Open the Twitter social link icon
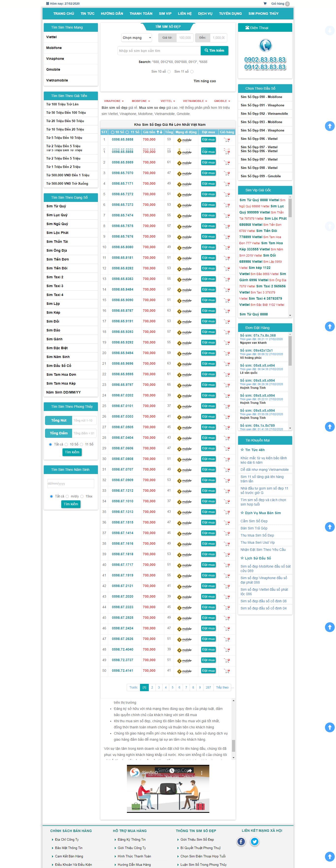The width and height of the screenshot is (336, 868). point(255,841)
